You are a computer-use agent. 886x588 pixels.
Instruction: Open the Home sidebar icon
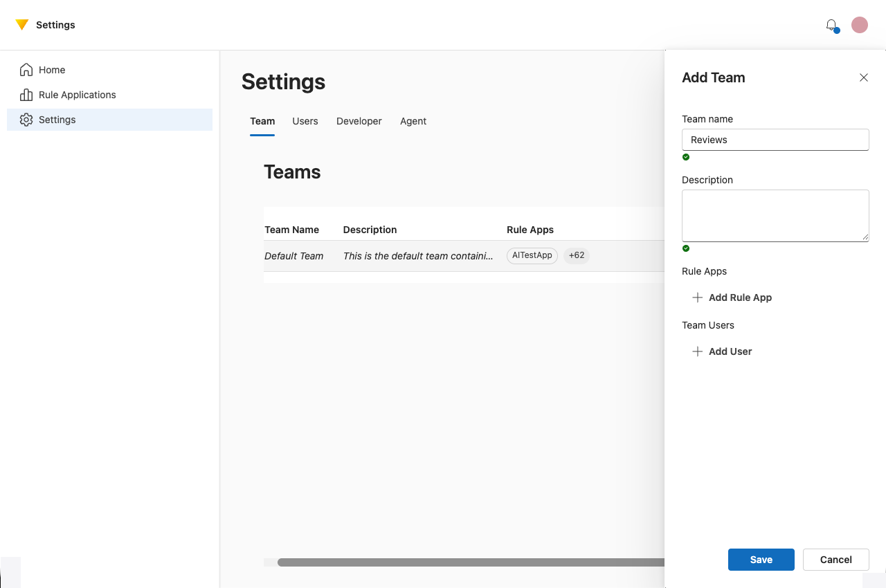[x=26, y=70]
